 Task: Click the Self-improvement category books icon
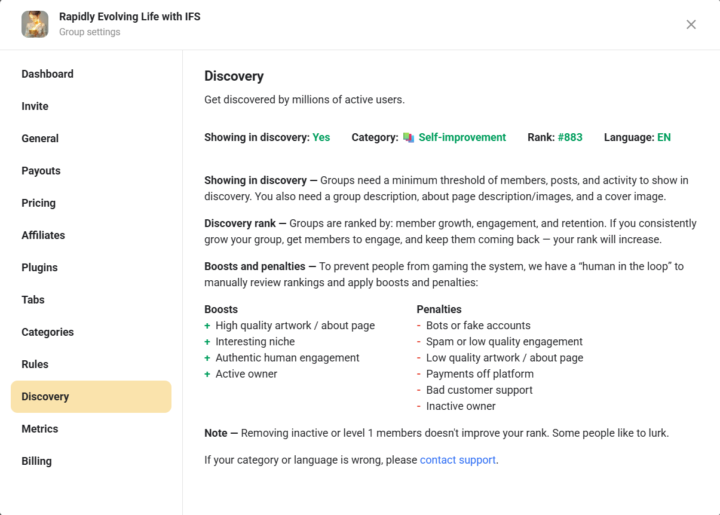[408, 138]
